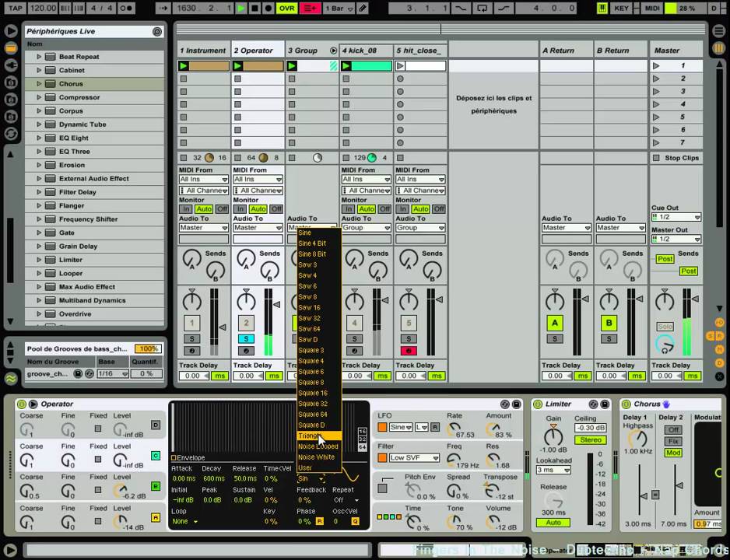Viewport: 730px width, 560px height.
Task: Click the transport Stop button
Action: [x=254, y=8]
